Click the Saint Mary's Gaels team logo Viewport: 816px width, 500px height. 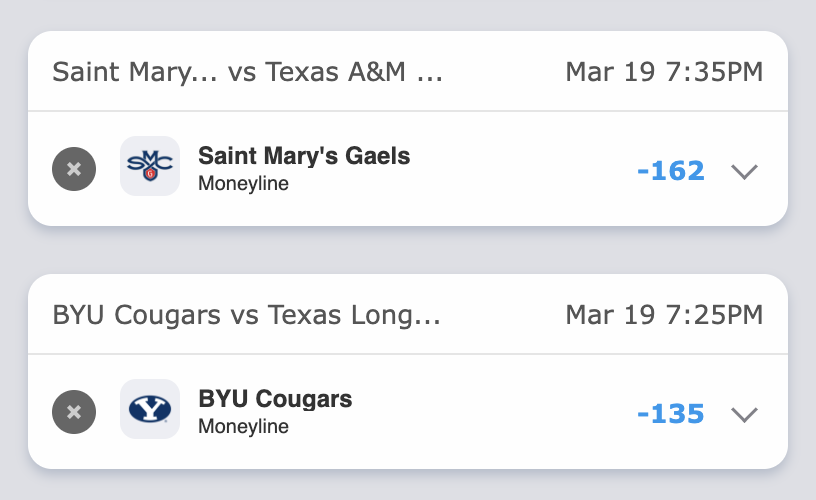[150, 166]
